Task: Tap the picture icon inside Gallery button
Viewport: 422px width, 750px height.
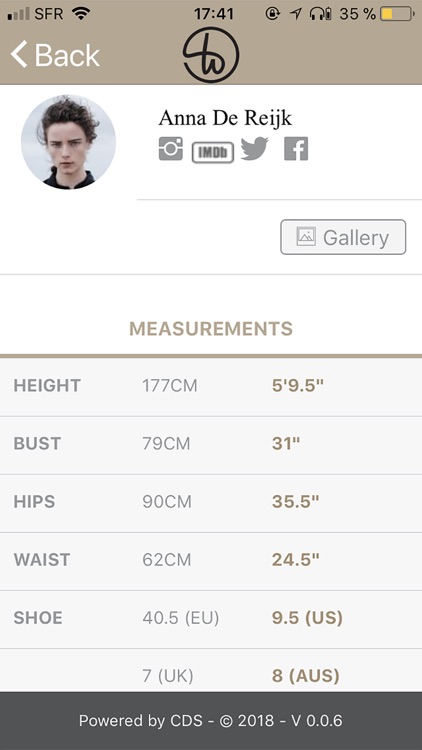Action: 306,237
